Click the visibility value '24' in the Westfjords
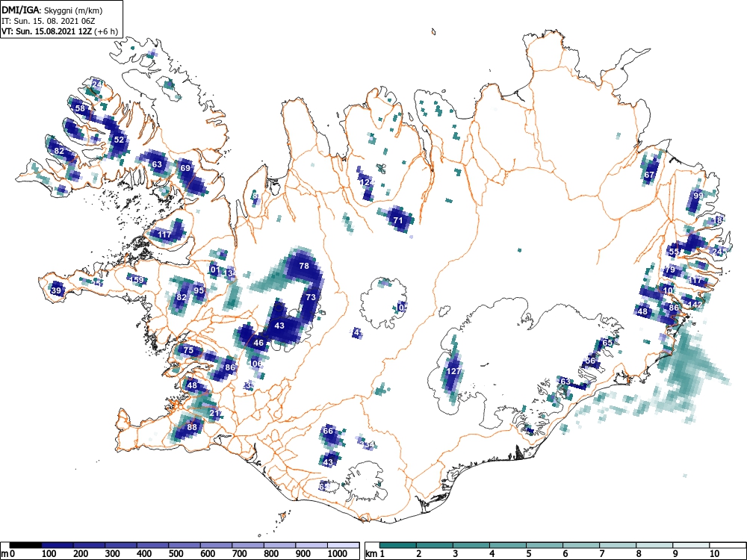 [x=96, y=84]
